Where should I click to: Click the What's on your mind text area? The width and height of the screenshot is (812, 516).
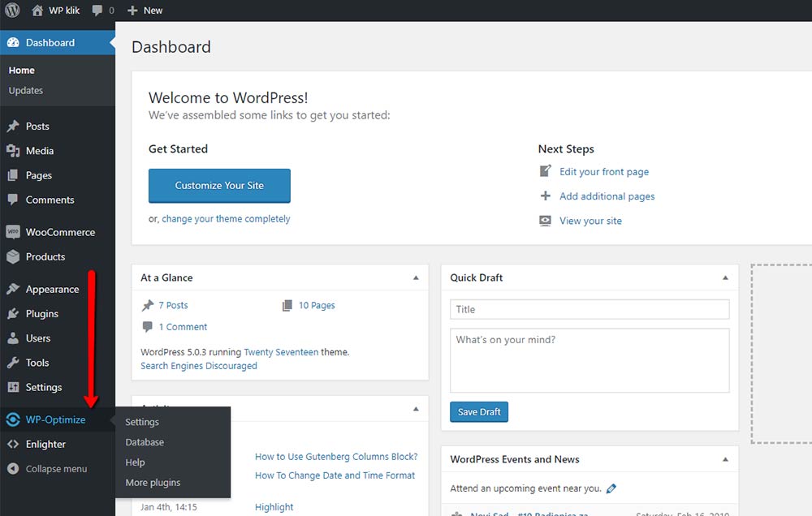pyautogui.click(x=590, y=360)
